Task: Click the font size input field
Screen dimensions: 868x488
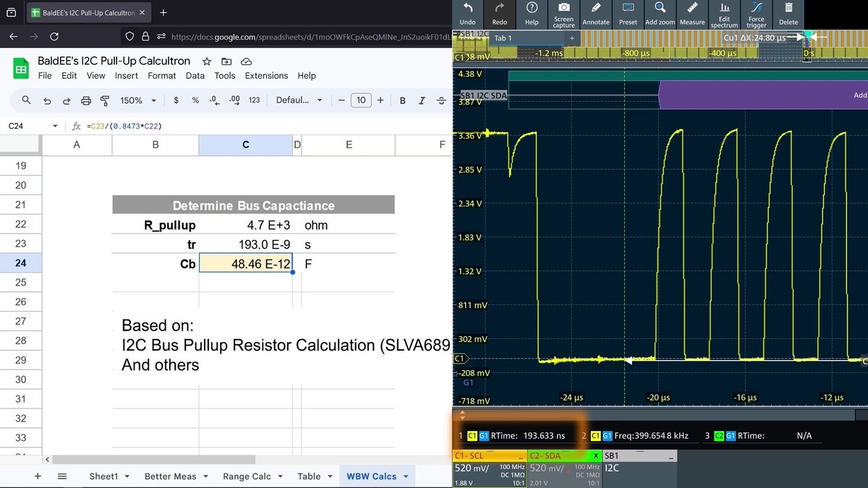Action: 361,100
